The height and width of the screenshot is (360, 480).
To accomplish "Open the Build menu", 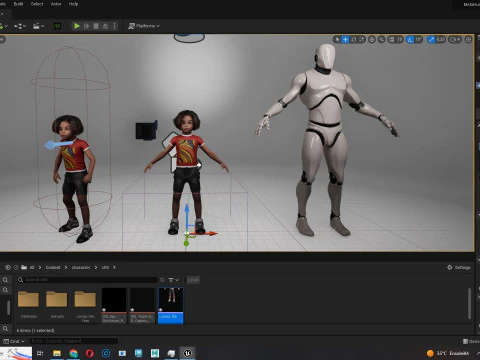I will click(18, 4).
